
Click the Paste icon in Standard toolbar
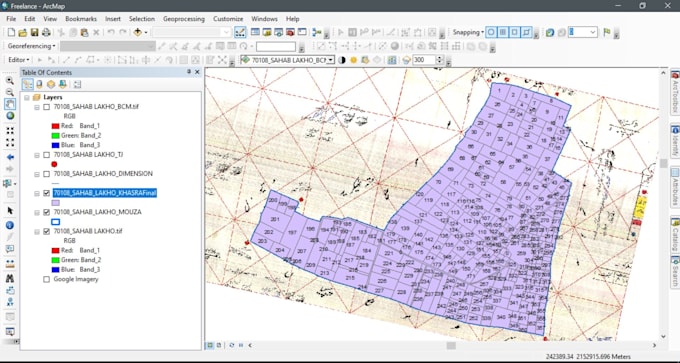85,33
